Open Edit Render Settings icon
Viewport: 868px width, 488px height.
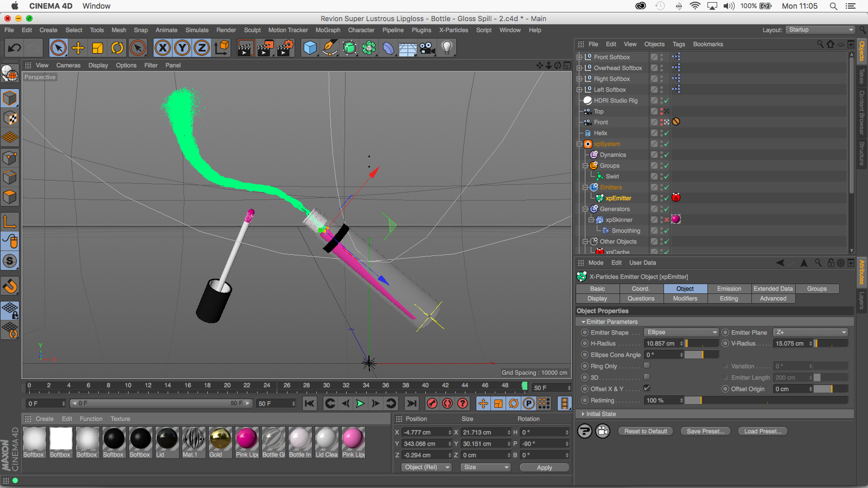(285, 48)
